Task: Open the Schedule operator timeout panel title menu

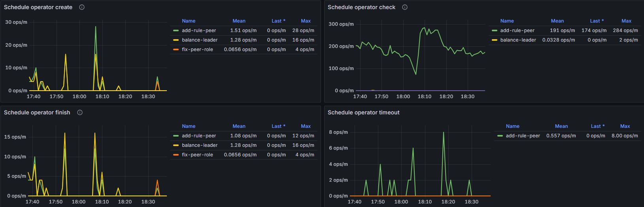Action: tap(363, 112)
